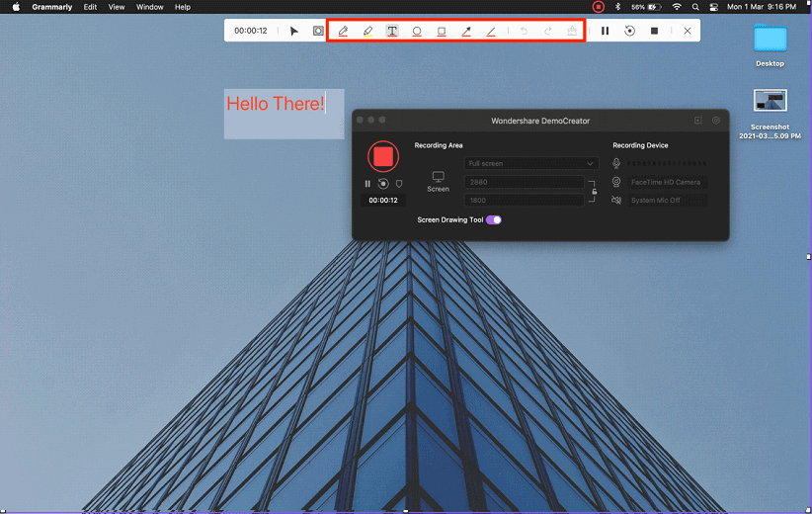This screenshot has width=812, height=514.
Task: Open the System Mic Off dropdown
Action: (668, 200)
